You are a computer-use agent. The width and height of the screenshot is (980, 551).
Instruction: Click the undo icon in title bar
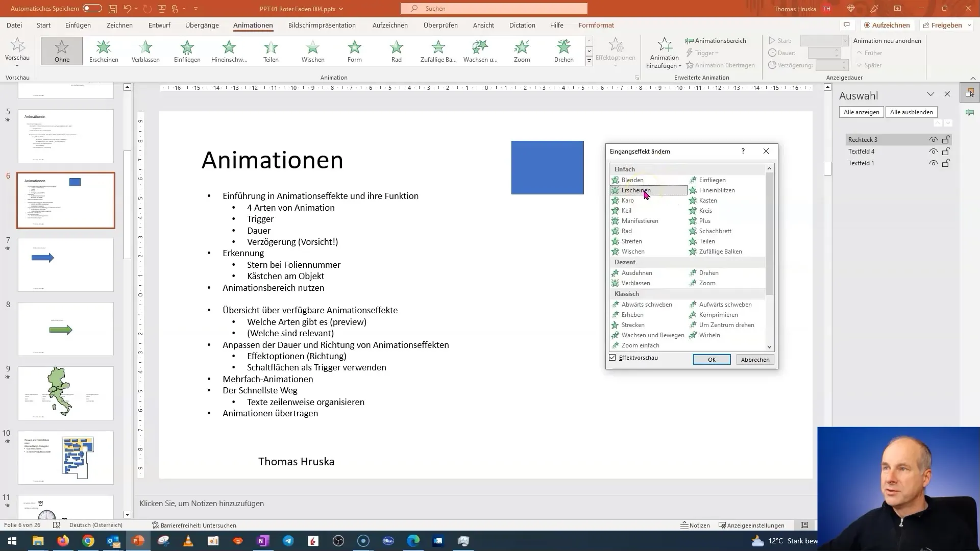pos(128,9)
